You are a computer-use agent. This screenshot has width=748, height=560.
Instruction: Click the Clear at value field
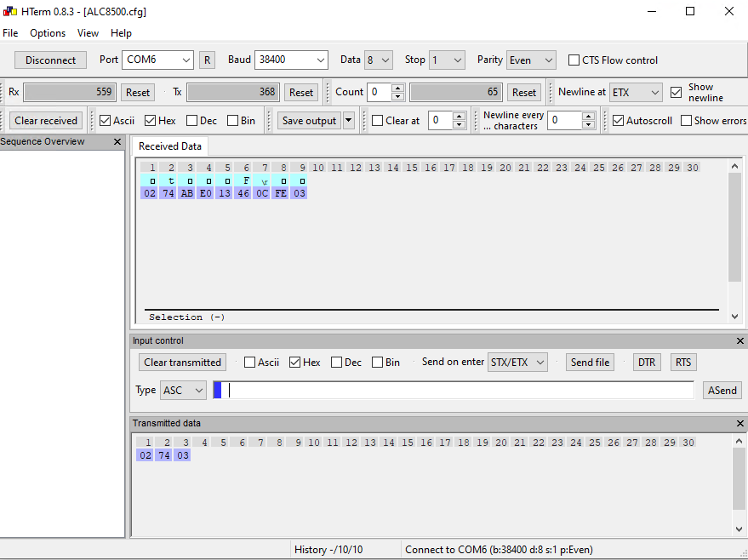441,121
